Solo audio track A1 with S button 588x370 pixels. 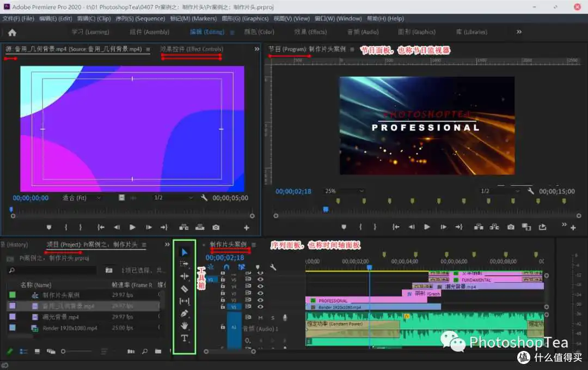[x=273, y=318]
